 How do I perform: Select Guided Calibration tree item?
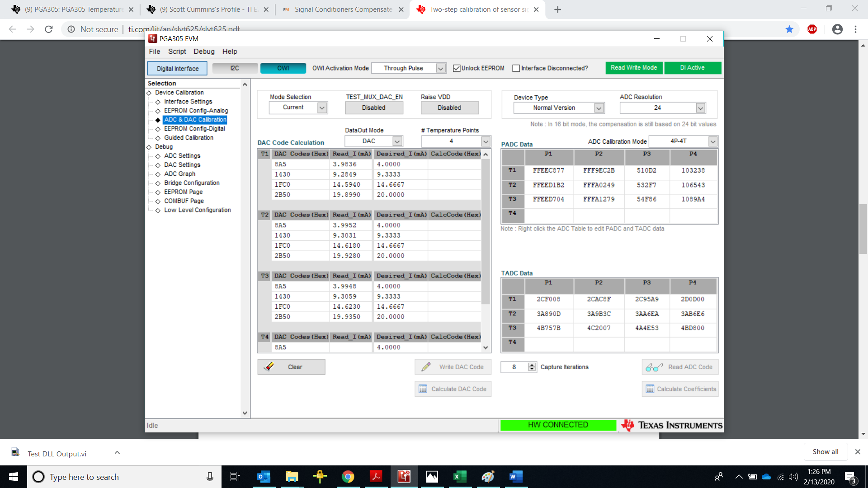point(189,138)
